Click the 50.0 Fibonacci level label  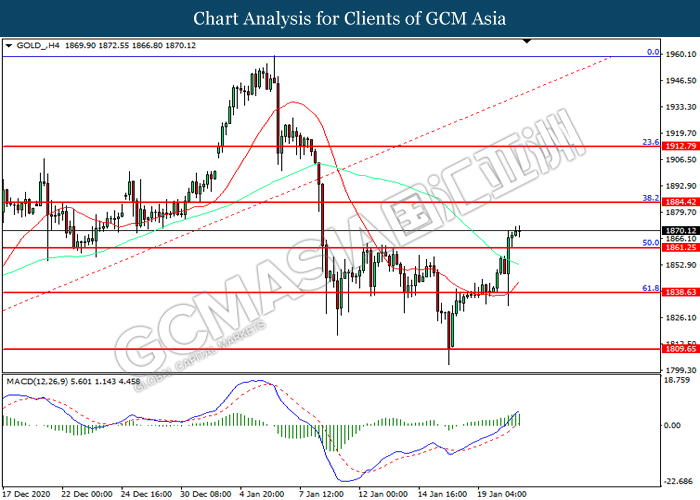point(650,242)
